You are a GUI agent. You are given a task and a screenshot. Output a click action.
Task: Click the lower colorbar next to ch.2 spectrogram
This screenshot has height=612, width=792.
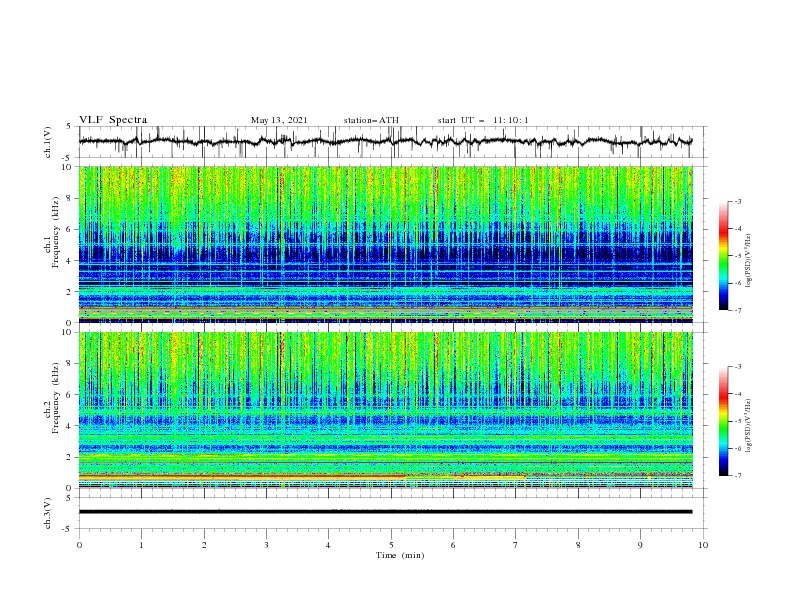pyautogui.click(x=723, y=421)
